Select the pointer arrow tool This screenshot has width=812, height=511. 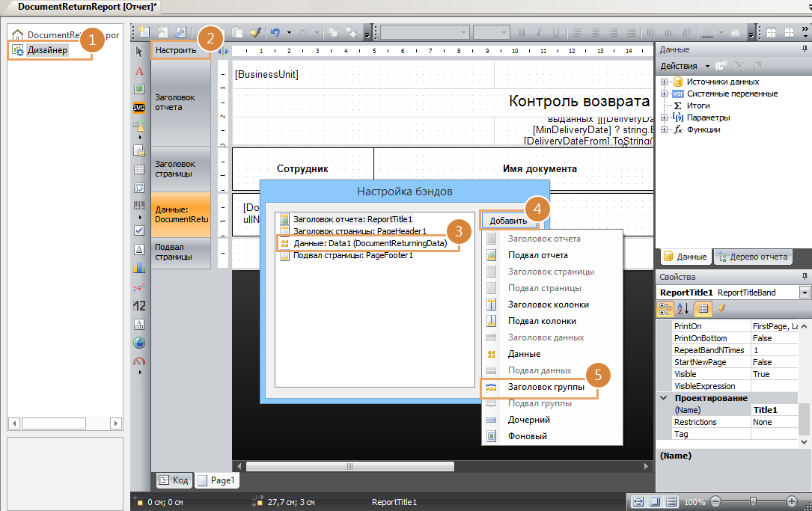click(x=139, y=52)
